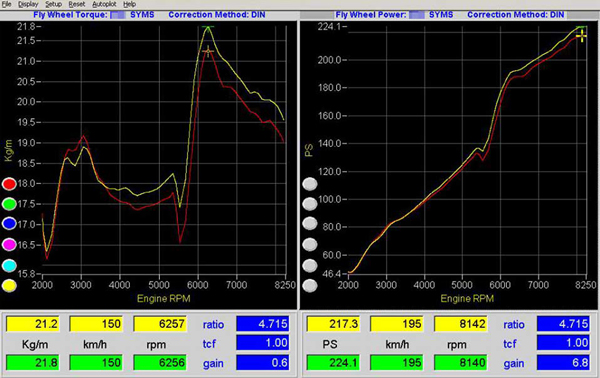Open the Autoplot menu
The height and width of the screenshot is (378, 600).
104,4
